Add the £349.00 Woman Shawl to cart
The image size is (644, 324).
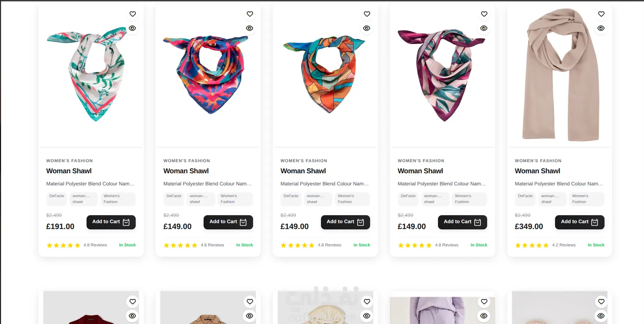pyautogui.click(x=579, y=222)
